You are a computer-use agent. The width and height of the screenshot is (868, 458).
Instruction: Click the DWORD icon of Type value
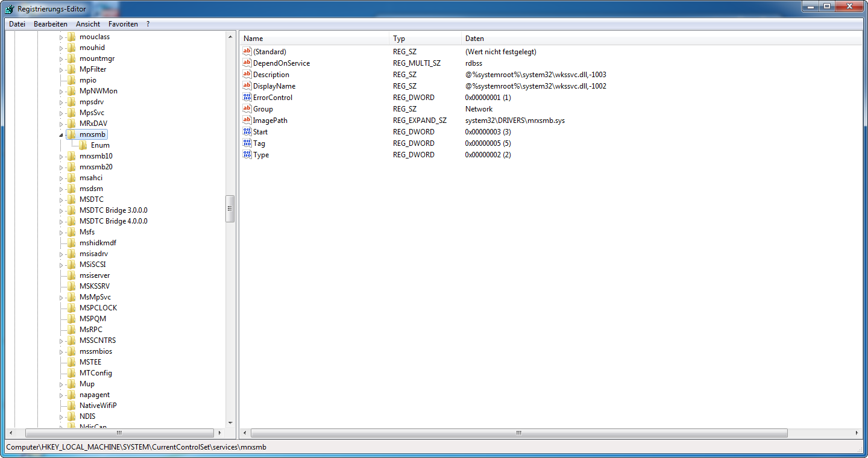(247, 154)
